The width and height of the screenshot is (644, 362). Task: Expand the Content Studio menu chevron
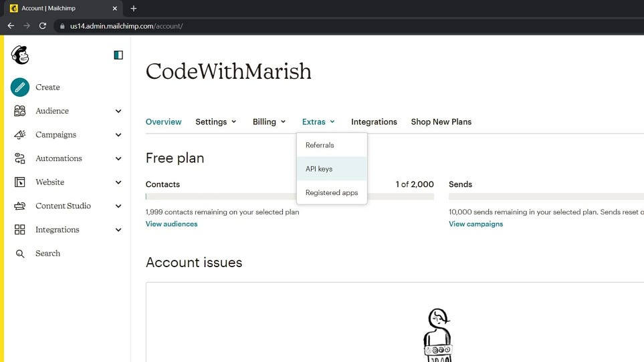pyautogui.click(x=118, y=206)
